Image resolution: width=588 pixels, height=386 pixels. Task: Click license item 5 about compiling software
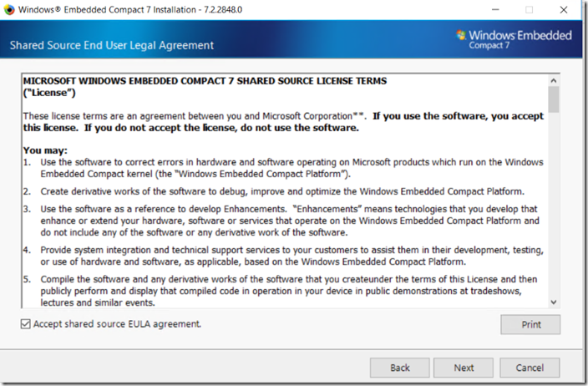tap(281, 291)
